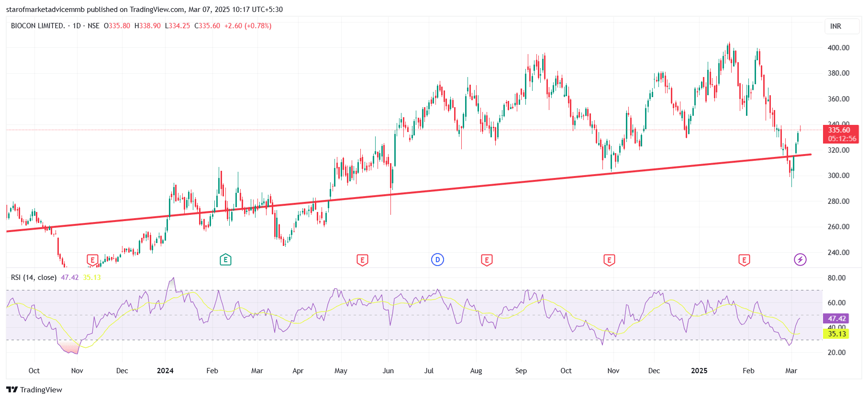Click the 47.42 value in RSI legend
This screenshot has width=868, height=400.
69,278
